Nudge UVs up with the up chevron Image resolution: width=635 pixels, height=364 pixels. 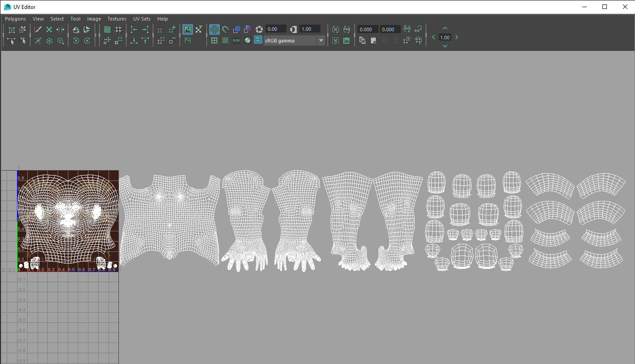(x=445, y=29)
